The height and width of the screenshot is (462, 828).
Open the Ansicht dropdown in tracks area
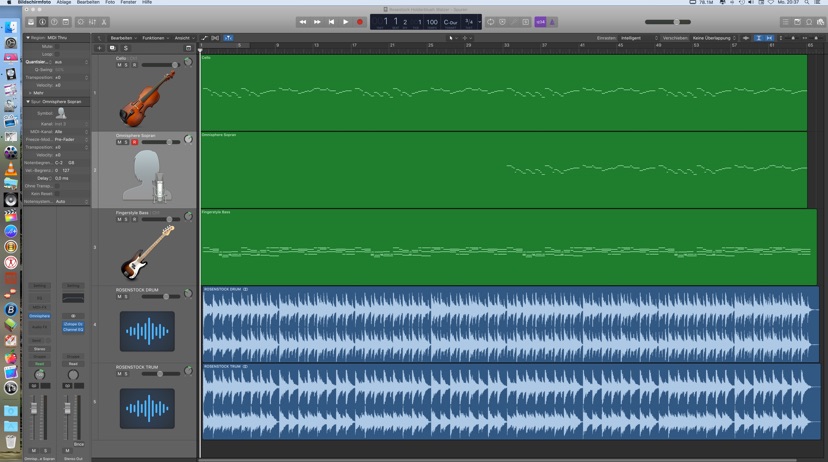pos(184,38)
